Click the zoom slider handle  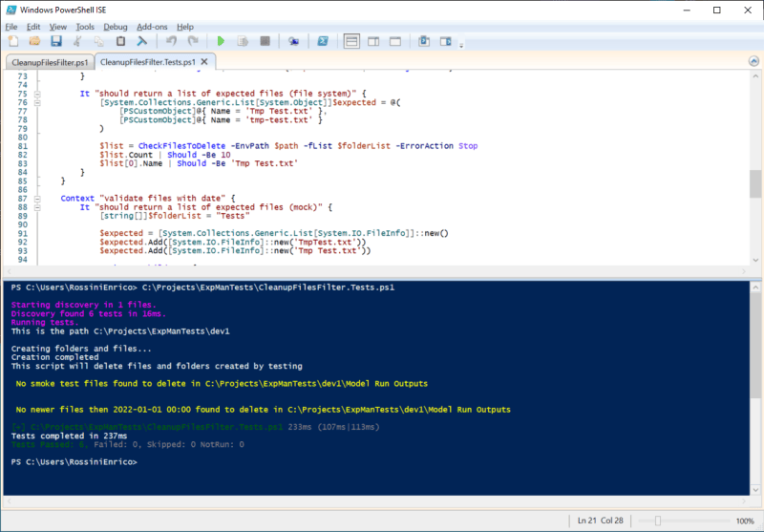658,521
